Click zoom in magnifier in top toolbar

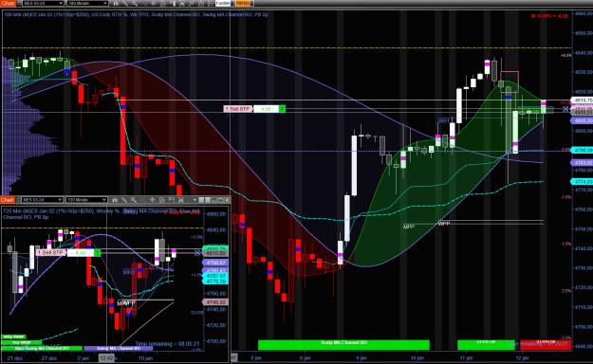click(135, 4)
